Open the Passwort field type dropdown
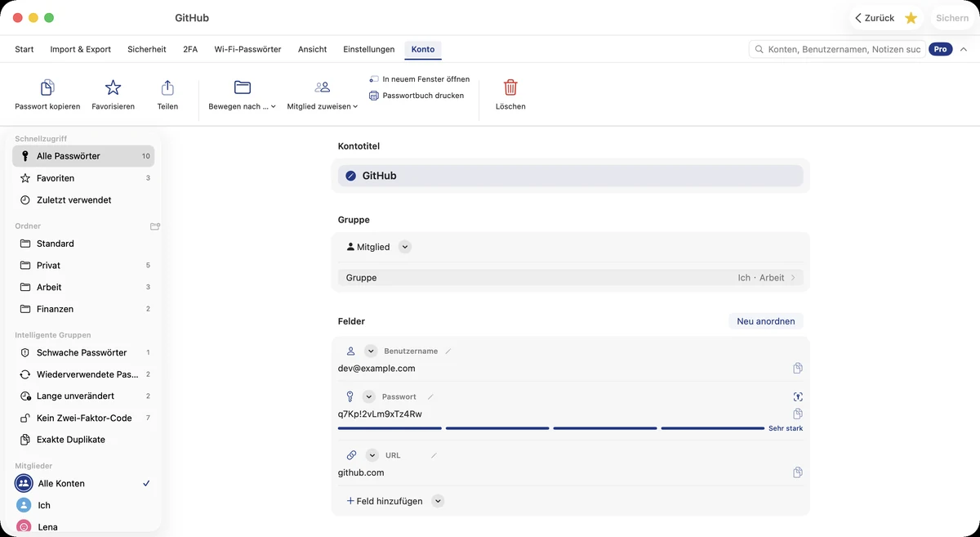980x537 pixels. tap(367, 397)
